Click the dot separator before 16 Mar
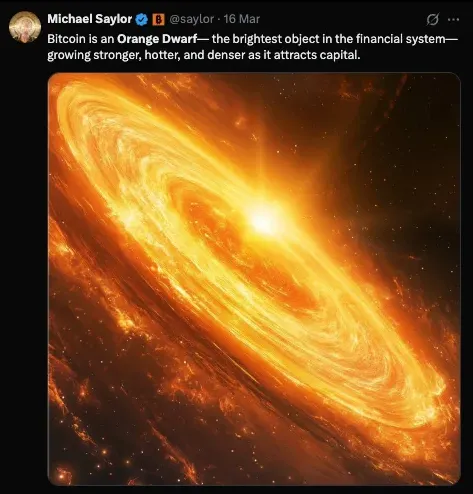 (x=218, y=19)
